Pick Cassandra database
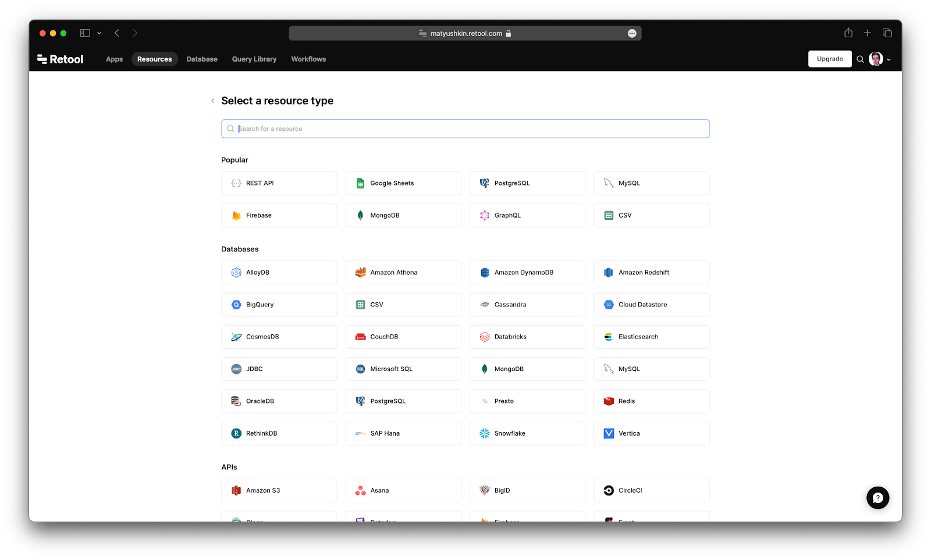931x560 pixels. (527, 305)
